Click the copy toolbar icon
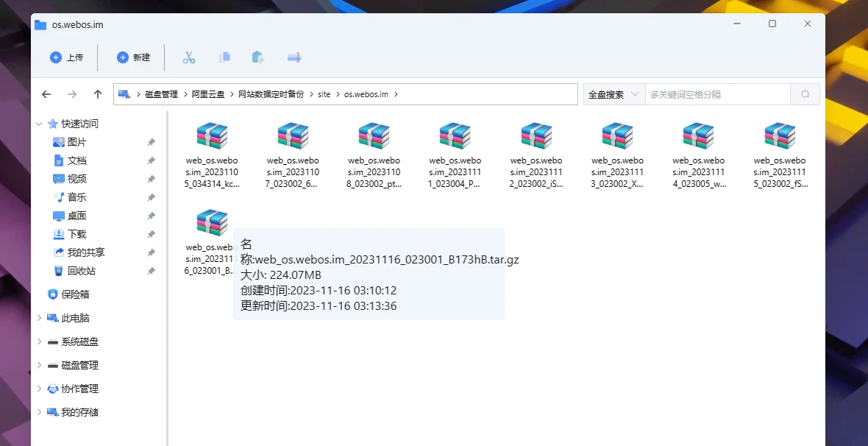The image size is (868, 446). pyautogui.click(x=224, y=57)
